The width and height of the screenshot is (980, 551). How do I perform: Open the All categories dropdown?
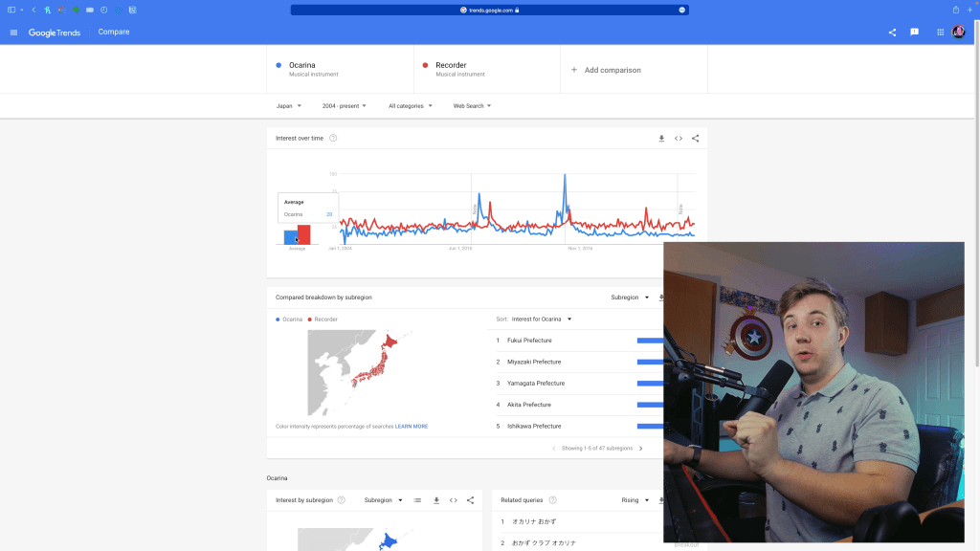click(x=410, y=106)
